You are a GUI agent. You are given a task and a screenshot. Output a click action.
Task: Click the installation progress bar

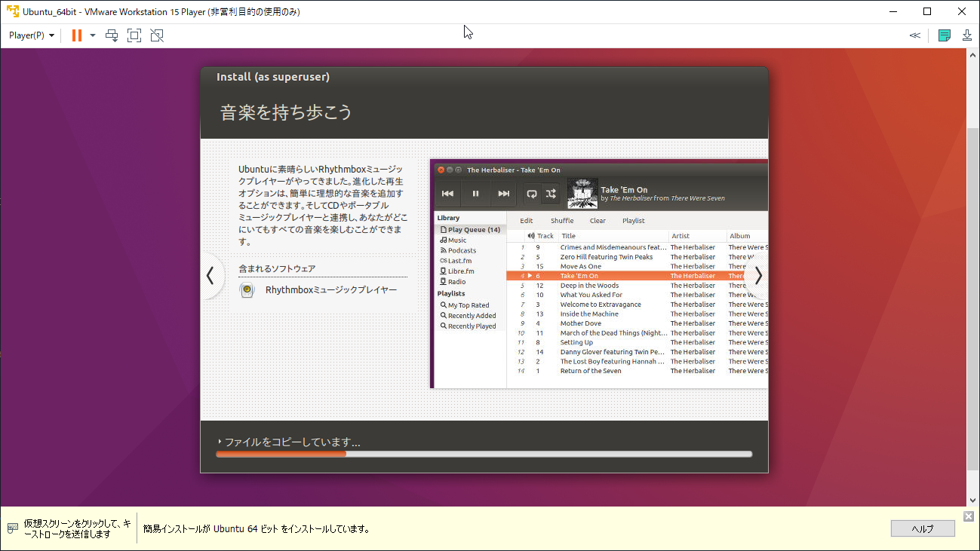[x=484, y=454]
